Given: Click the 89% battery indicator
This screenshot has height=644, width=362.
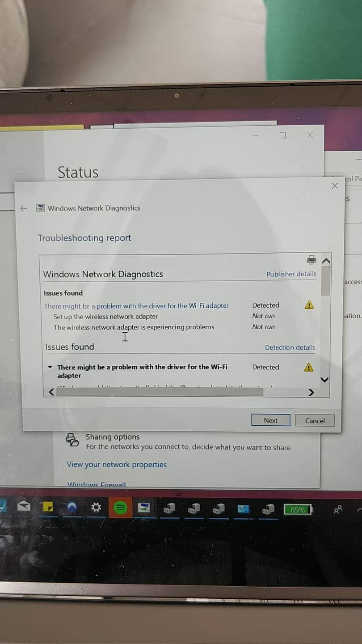Looking at the screenshot, I should 299,509.
